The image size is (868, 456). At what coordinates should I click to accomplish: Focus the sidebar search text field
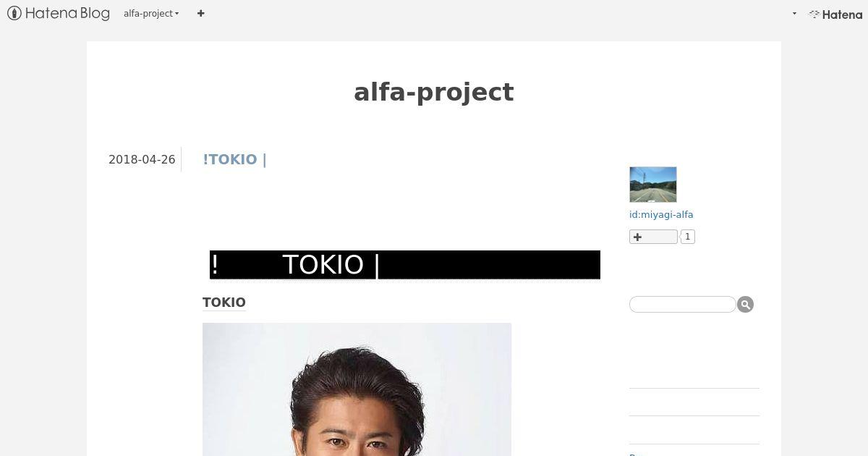[682, 304]
